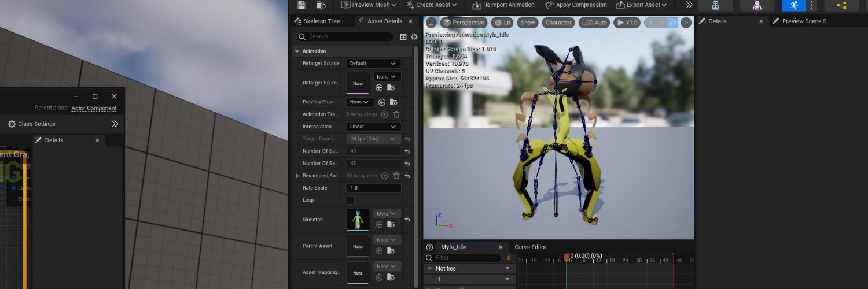Switch to the Skeleton Tree tab
Screen dimensions: 868x289
click(318, 21)
